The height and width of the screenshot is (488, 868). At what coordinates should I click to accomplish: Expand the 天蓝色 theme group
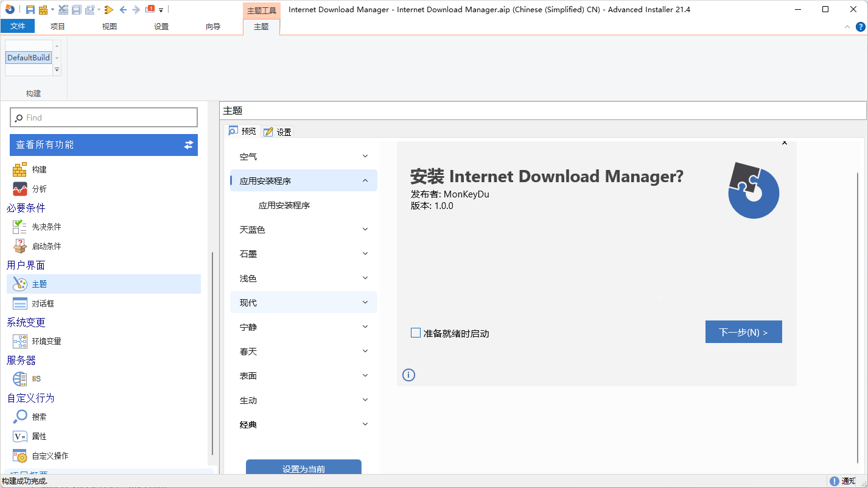tap(365, 229)
